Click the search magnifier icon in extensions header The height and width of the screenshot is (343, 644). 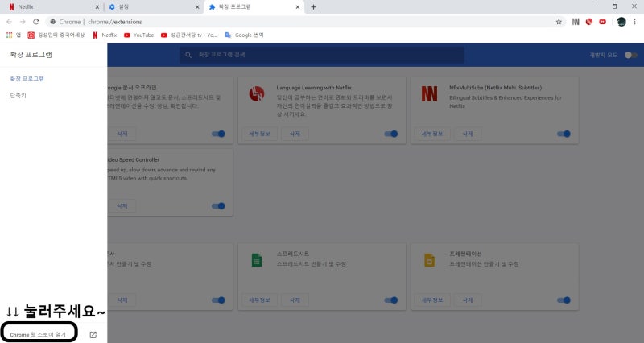[x=188, y=55]
